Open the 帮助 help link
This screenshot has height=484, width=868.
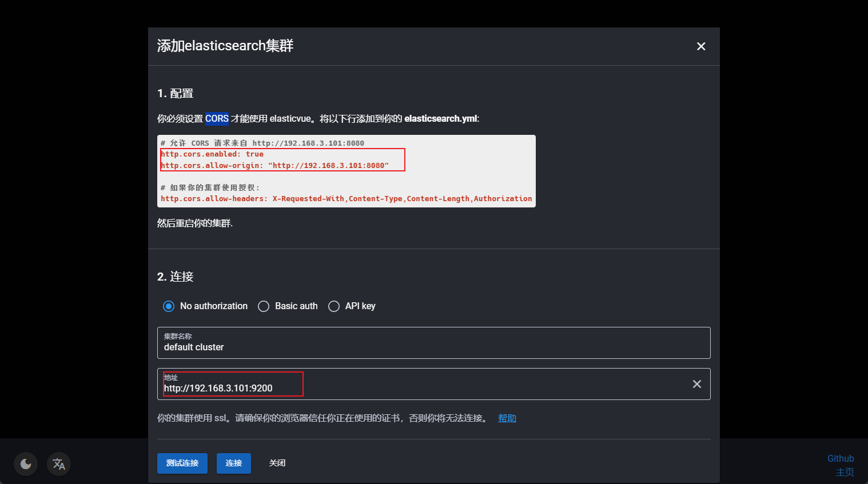(507, 418)
